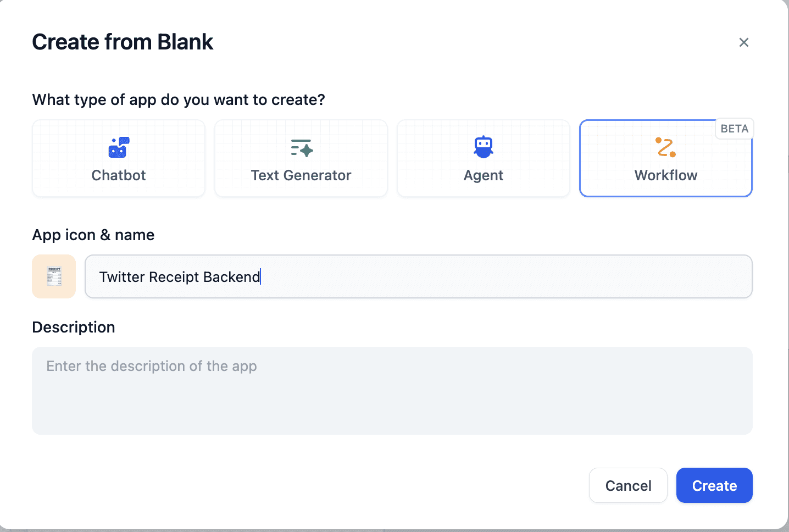The height and width of the screenshot is (532, 789).
Task: Click the Agent robot icon
Action: click(x=484, y=147)
